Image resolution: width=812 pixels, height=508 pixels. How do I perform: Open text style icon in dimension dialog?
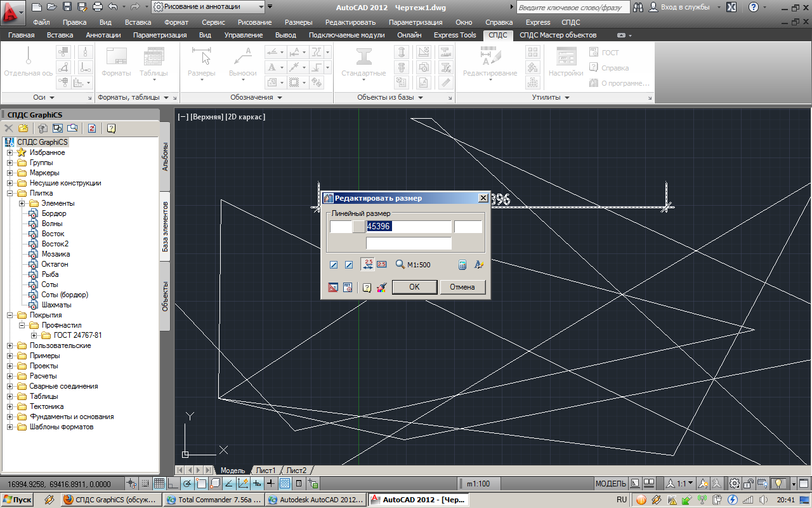tap(479, 264)
